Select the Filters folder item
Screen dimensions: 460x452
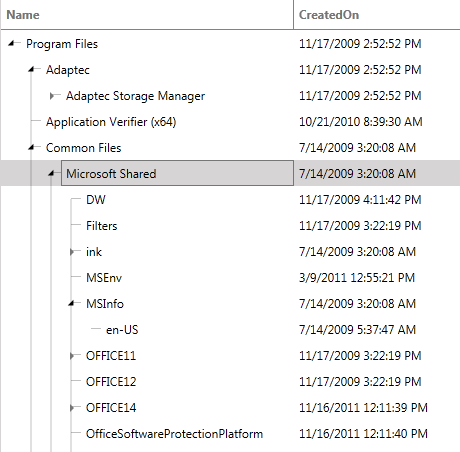point(102,226)
